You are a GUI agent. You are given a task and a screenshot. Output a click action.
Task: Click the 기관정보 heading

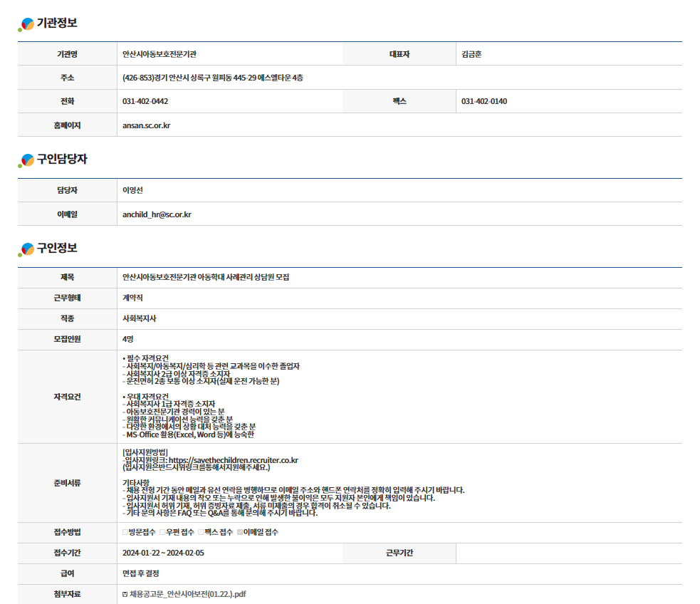click(57, 23)
